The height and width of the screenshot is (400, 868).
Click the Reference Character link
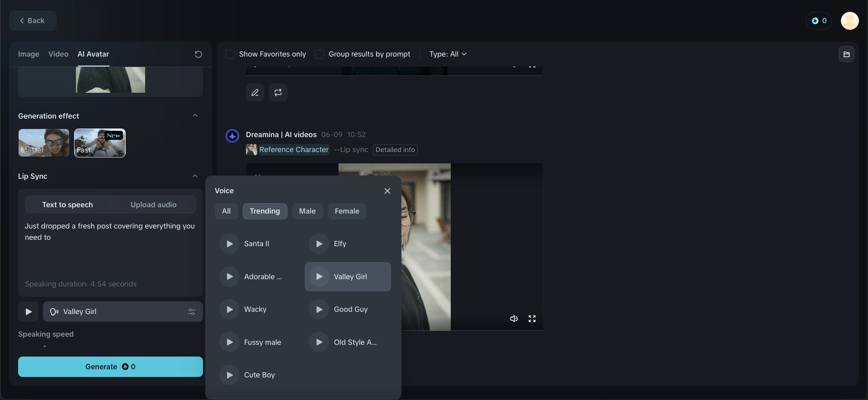click(x=294, y=150)
